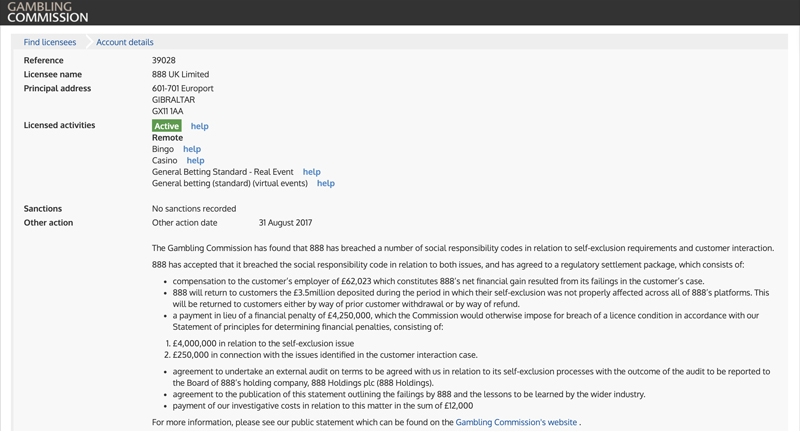Click the green Active status badge
The height and width of the screenshot is (440, 800).
166,126
